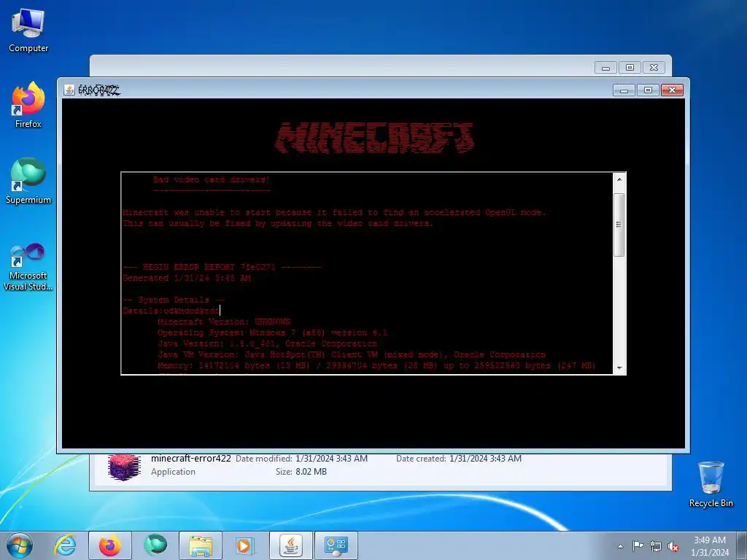Image resolution: width=747 pixels, height=560 pixels.
Task: Close the background Explorer window
Action: (x=654, y=68)
